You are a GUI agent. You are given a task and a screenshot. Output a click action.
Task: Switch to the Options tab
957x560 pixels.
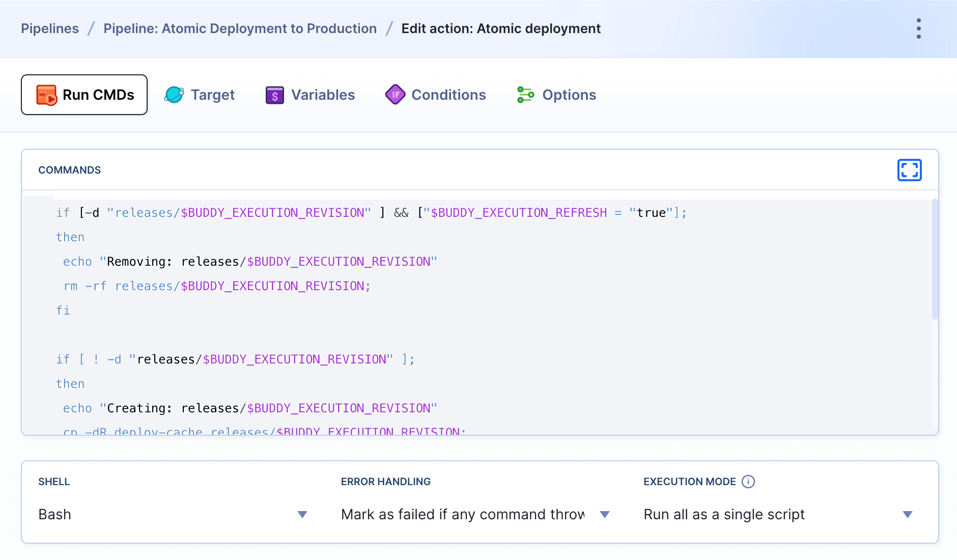570,95
